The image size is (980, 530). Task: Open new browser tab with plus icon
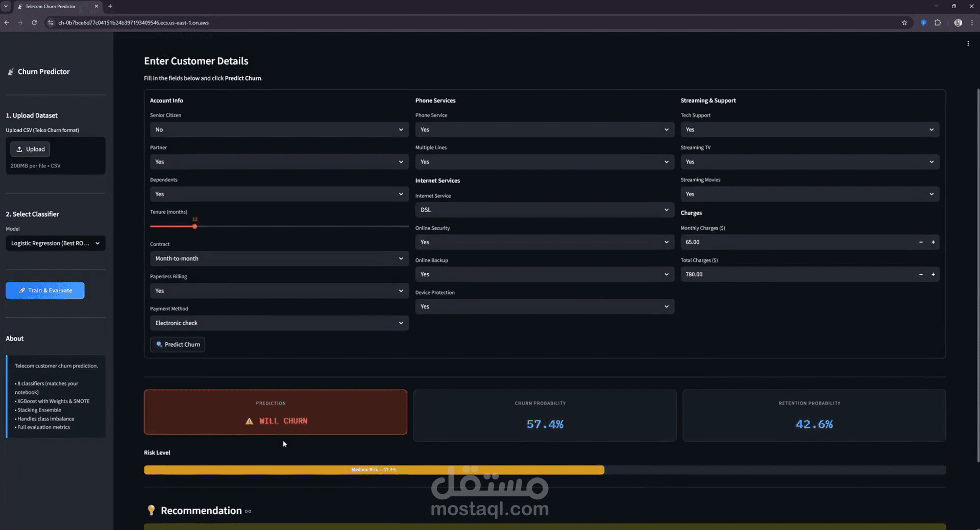[110, 6]
